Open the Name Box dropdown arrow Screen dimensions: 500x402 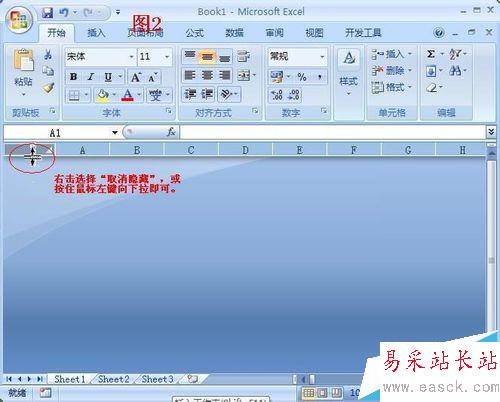click(115, 133)
